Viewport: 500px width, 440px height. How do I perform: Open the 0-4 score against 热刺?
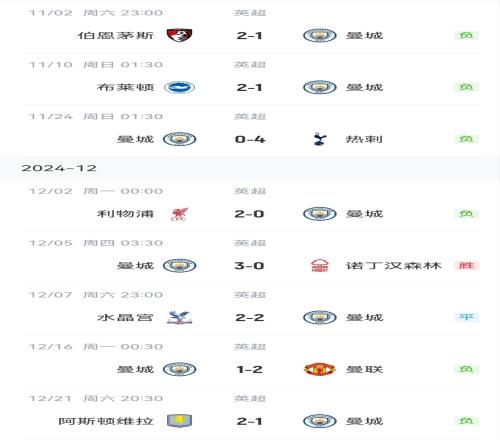(x=250, y=139)
